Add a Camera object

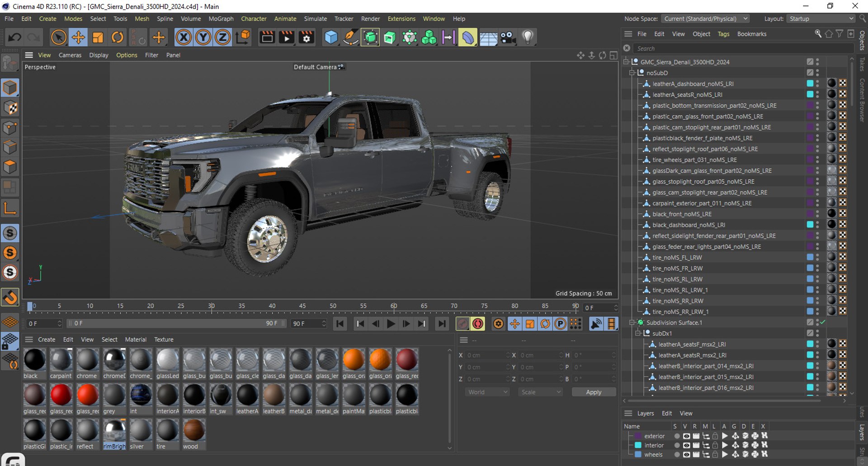click(508, 37)
